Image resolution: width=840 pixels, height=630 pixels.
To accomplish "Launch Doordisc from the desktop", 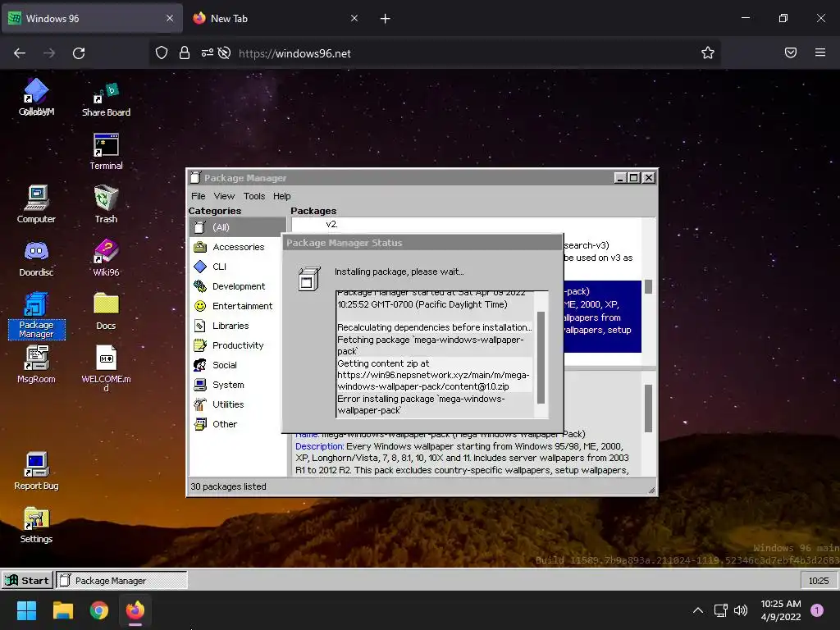I will click(x=36, y=258).
